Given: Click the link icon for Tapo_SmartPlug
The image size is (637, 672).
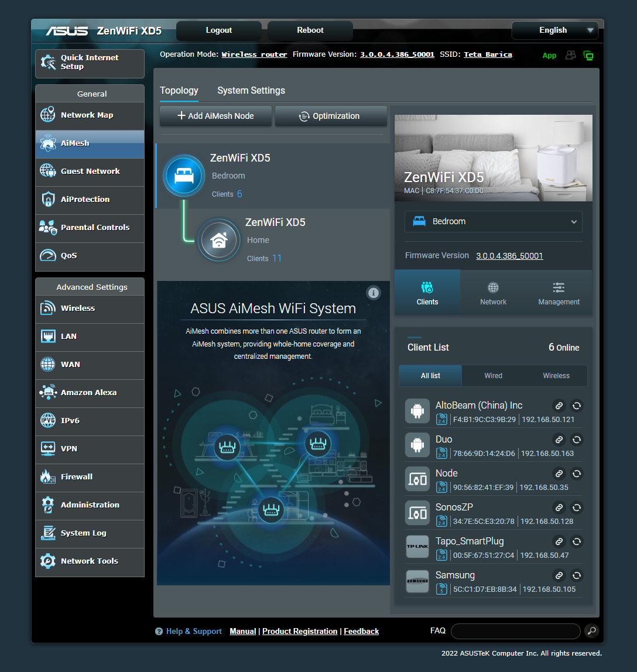Looking at the screenshot, I should (559, 541).
